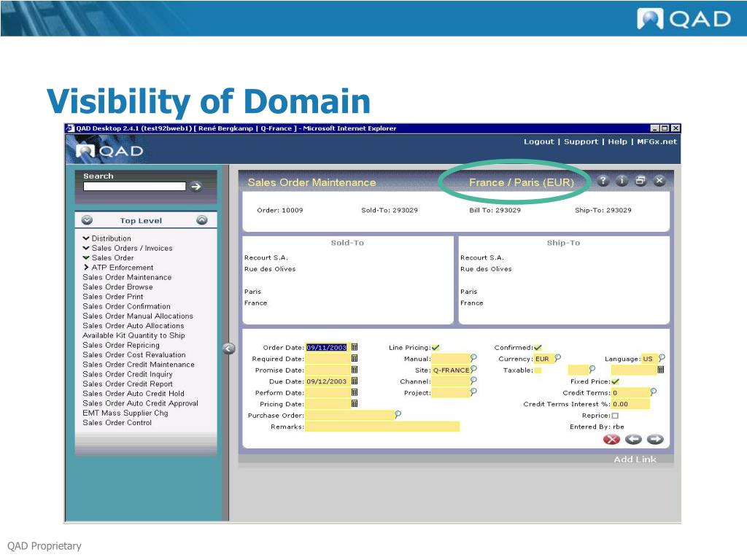Screen dimensions: 747x560
Task: Open the Promise Date calendar picker
Action: [x=355, y=370]
